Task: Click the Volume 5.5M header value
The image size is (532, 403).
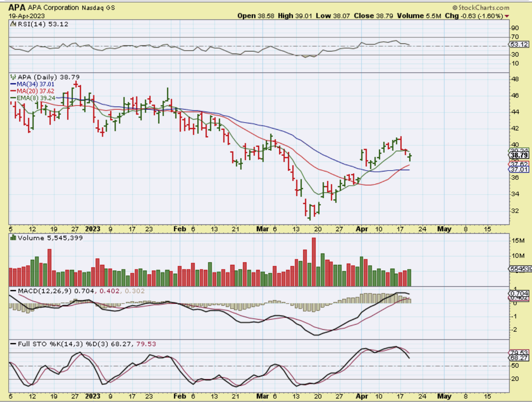Action: tap(419, 16)
